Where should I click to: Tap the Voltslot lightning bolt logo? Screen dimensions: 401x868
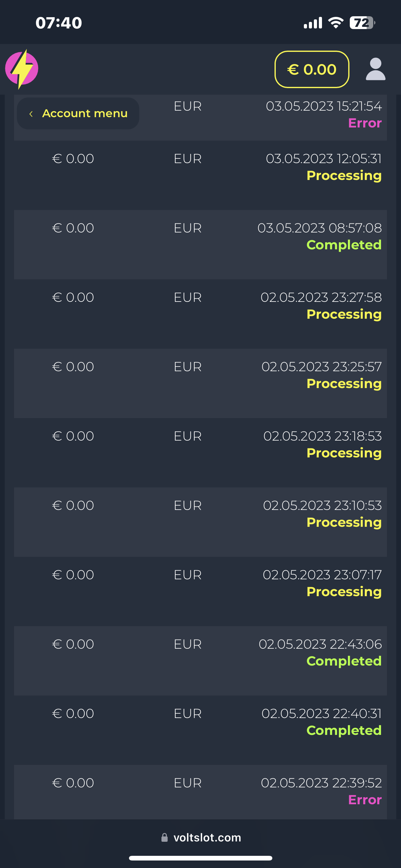(x=22, y=69)
